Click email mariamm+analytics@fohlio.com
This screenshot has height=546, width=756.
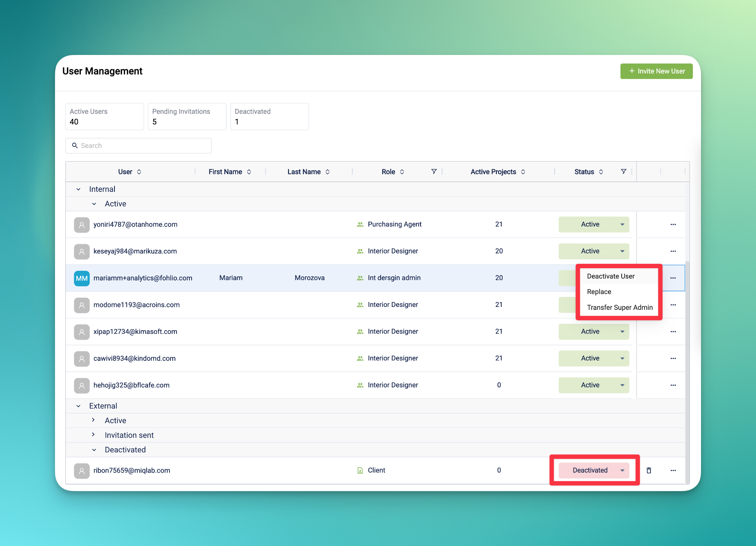(x=143, y=278)
